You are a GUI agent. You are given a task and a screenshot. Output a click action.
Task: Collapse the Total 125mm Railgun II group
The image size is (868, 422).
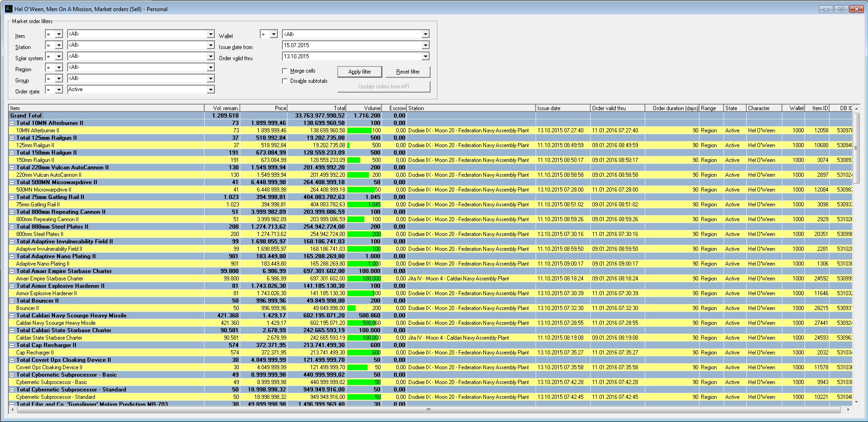point(12,138)
